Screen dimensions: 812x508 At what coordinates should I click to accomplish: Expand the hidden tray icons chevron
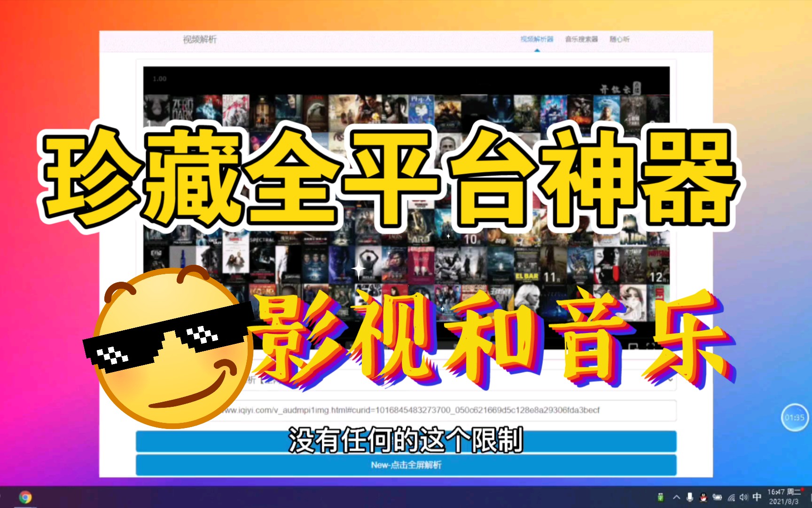[676, 497]
